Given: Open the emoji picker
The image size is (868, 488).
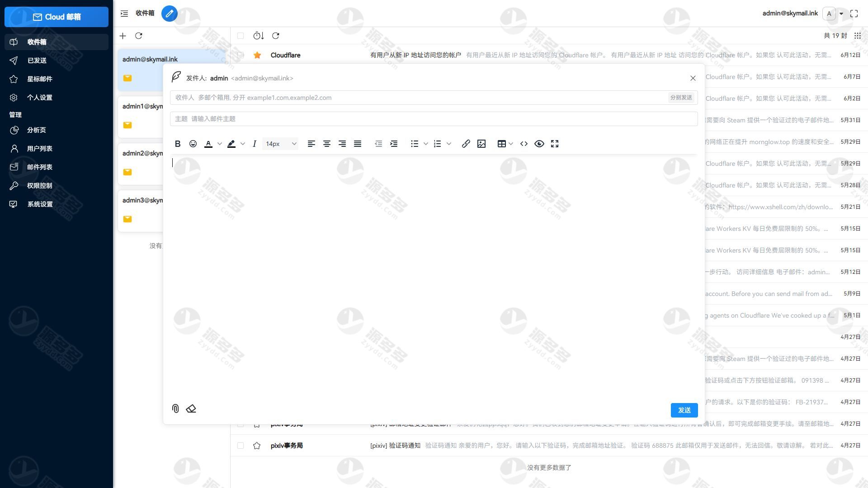Looking at the screenshot, I should [x=193, y=144].
